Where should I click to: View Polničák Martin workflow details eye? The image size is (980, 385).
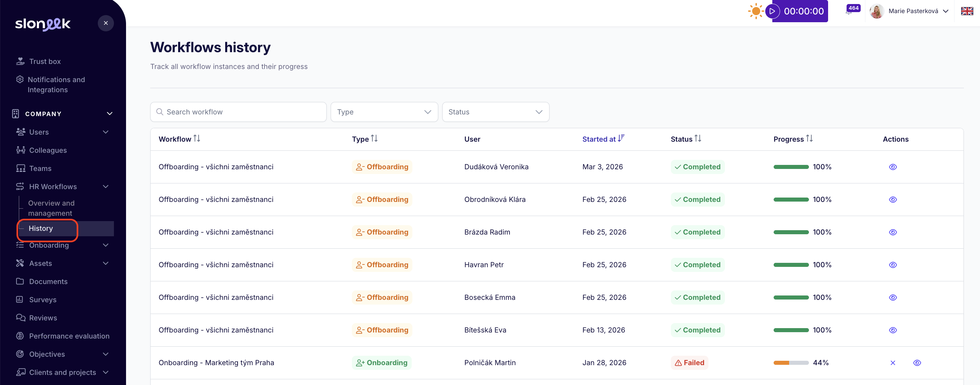pyautogui.click(x=917, y=362)
